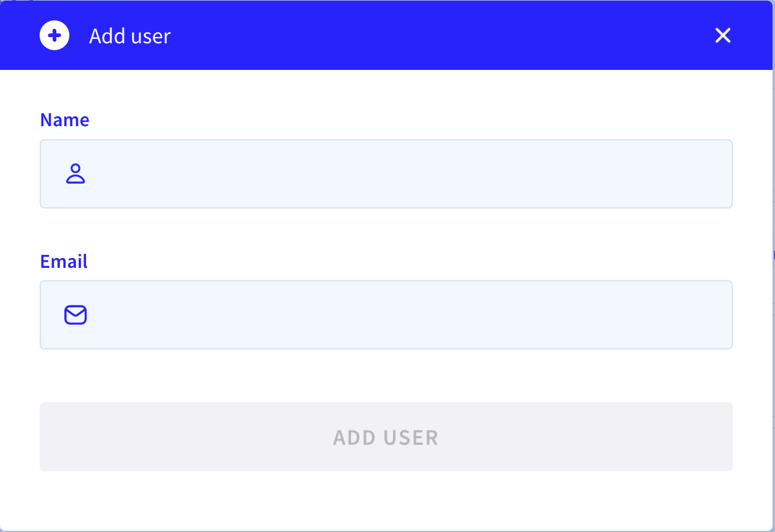Viewport: 775px width, 532px height.
Task: Dismiss the dialog with the X icon
Action: point(723,35)
